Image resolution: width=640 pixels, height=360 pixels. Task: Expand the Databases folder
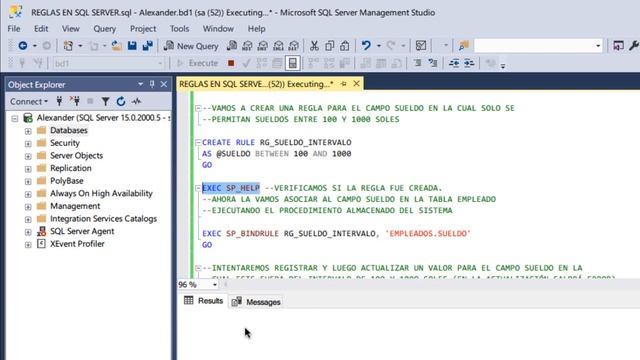28,131
